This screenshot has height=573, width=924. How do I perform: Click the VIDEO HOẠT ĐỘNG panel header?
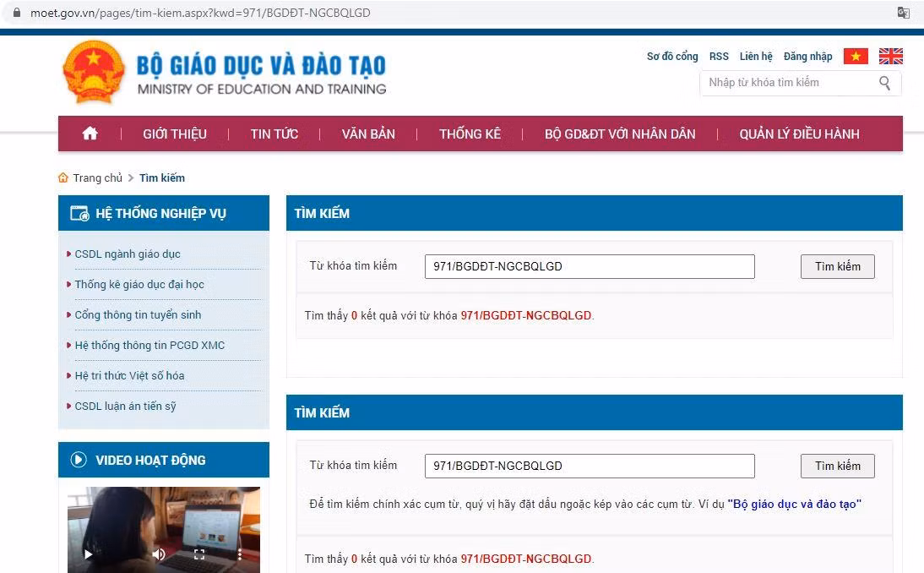(164, 459)
